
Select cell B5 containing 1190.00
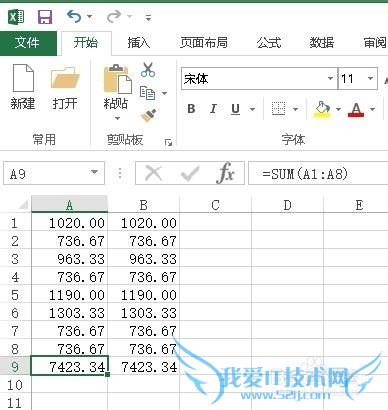pyautogui.click(x=144, y=295)
